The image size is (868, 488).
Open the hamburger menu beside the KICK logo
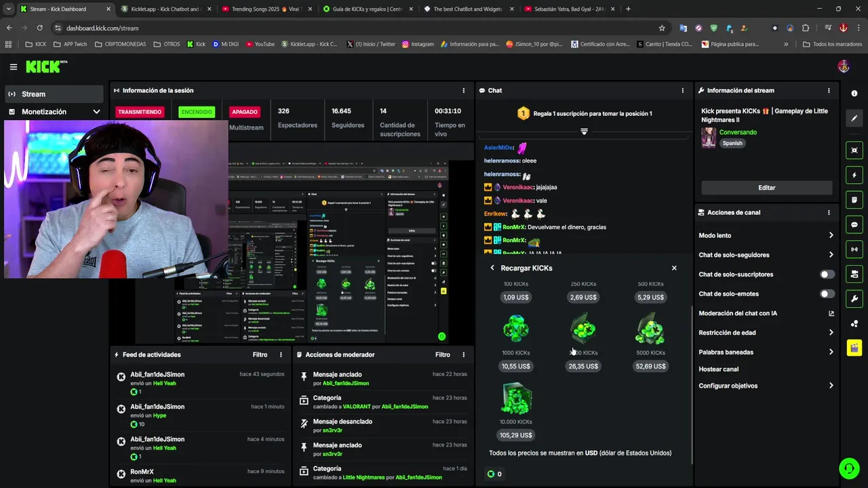pos(14,66)
